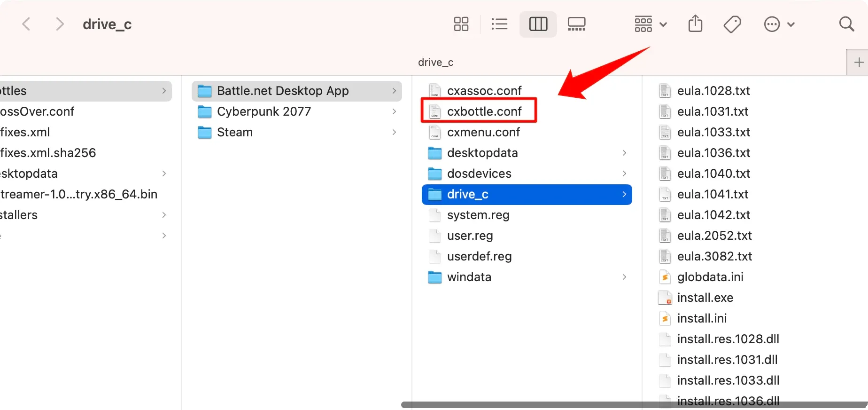This screenshot has height=410, width=868.
Task: Open the Steam folder
Action: point(234,132)
